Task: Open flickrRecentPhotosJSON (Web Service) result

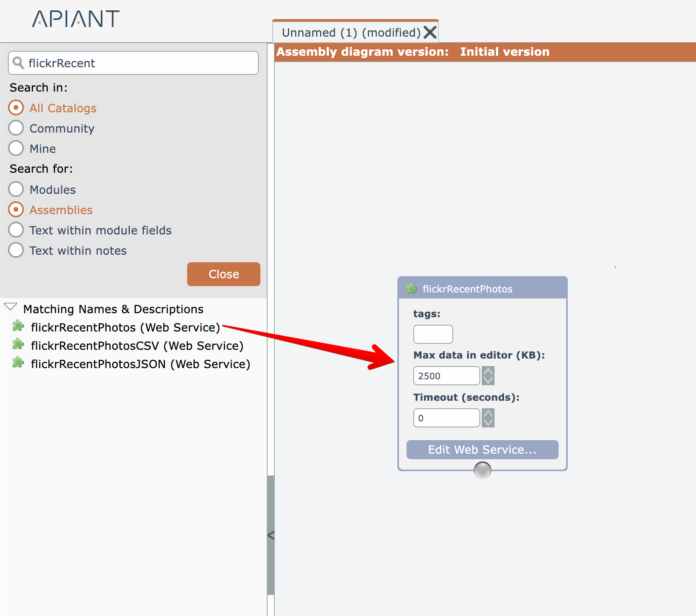Action: (x=140, y=364)
